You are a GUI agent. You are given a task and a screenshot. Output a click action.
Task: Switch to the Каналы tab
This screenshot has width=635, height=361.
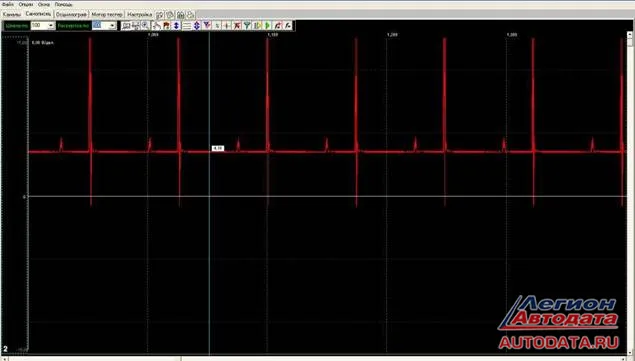pos(12,14)
